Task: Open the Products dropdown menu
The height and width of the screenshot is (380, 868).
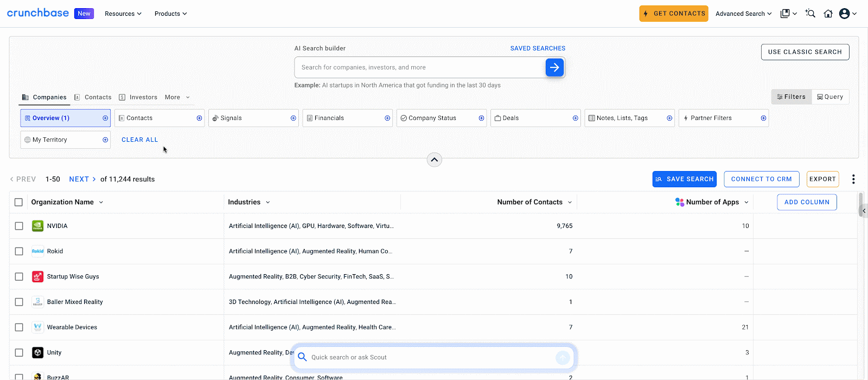Action: (x=171, y=14)
